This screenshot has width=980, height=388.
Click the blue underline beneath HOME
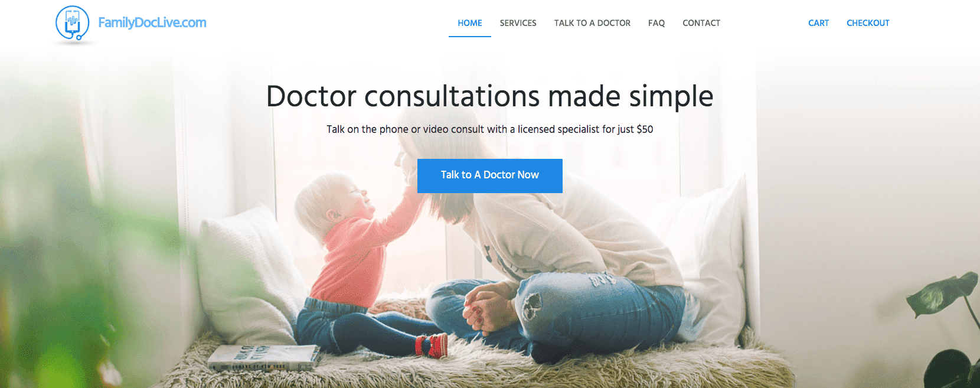(470, 37)
